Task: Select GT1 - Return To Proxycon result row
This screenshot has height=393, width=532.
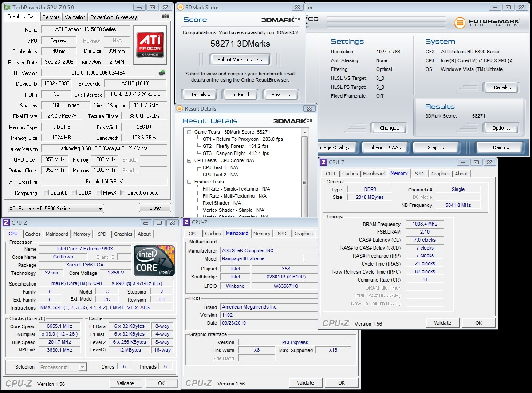Action: 243,139
